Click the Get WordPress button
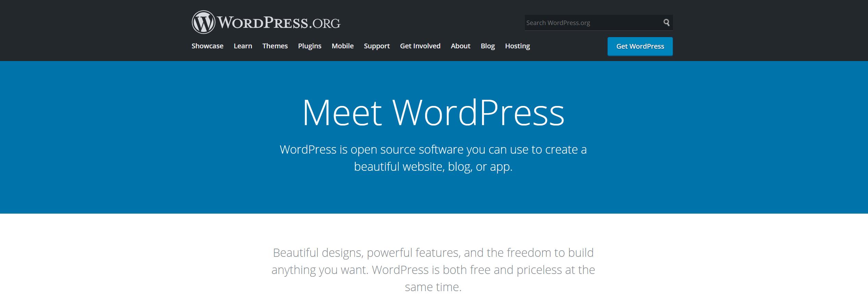868x299 pixels. 640,46
